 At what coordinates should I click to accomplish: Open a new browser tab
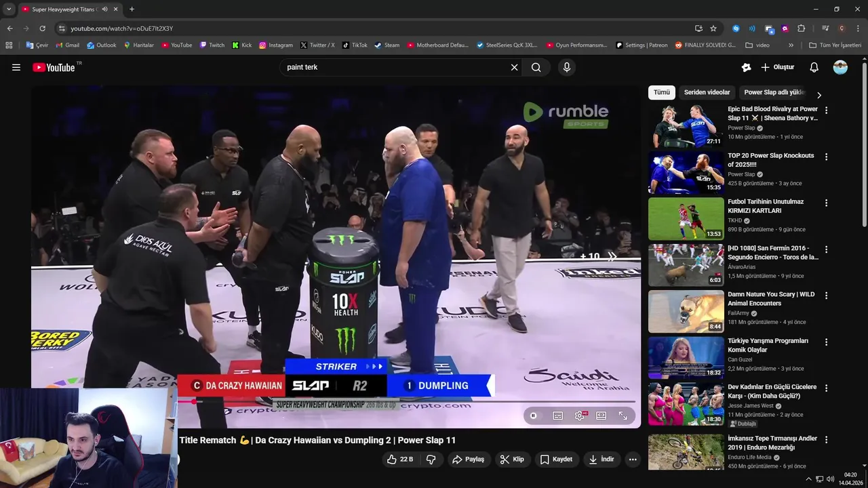tap(132, 9)
